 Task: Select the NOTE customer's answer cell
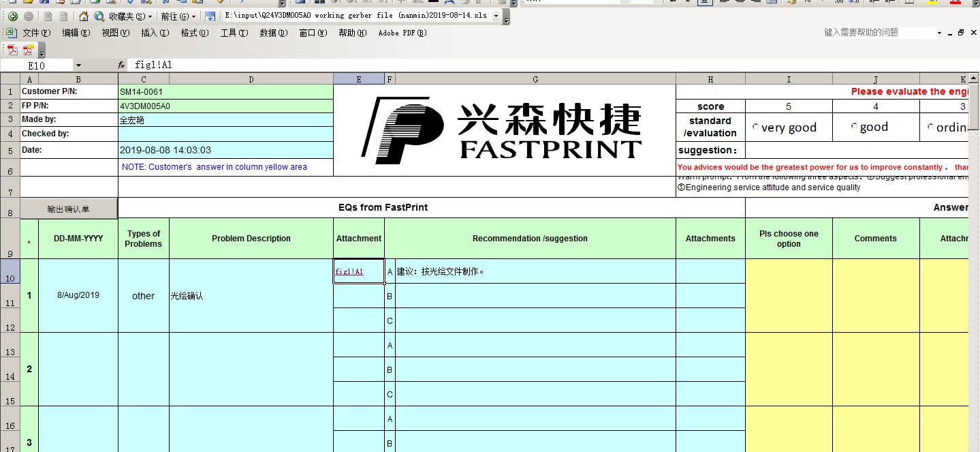[x=225, y=167]
